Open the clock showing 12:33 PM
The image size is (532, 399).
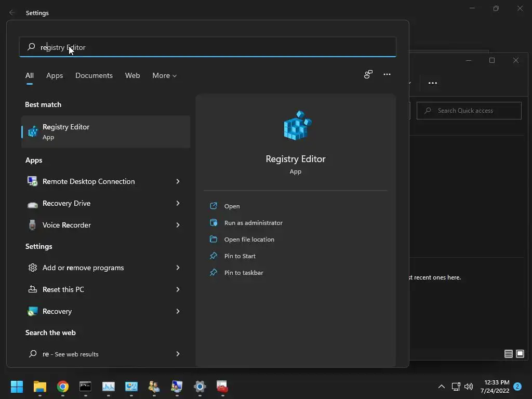(495, 387)
